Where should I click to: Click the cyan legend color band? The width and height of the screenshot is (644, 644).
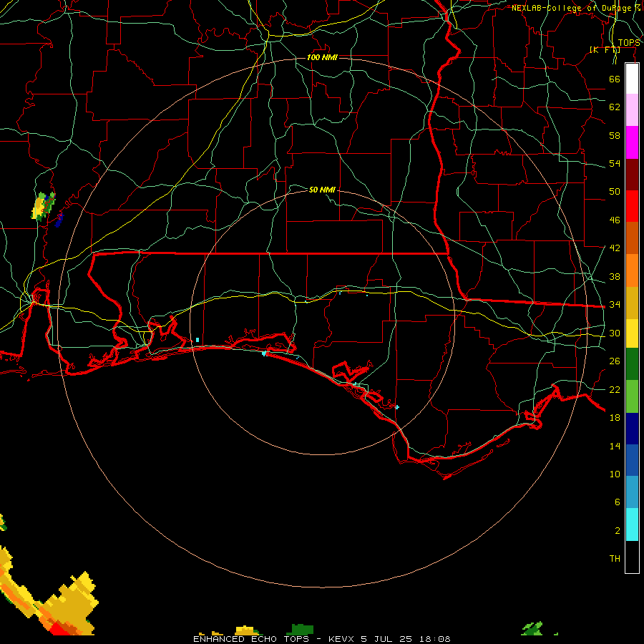632,525
